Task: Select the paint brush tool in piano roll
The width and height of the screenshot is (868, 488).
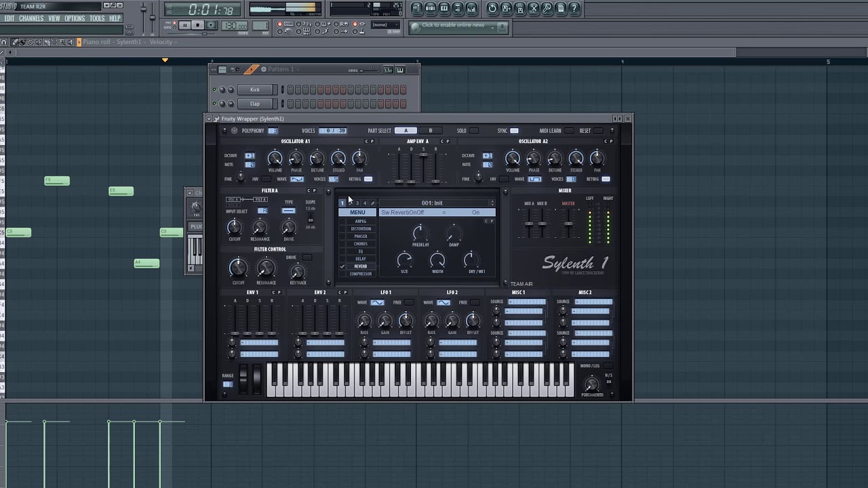Action: (x=22, y=42)
